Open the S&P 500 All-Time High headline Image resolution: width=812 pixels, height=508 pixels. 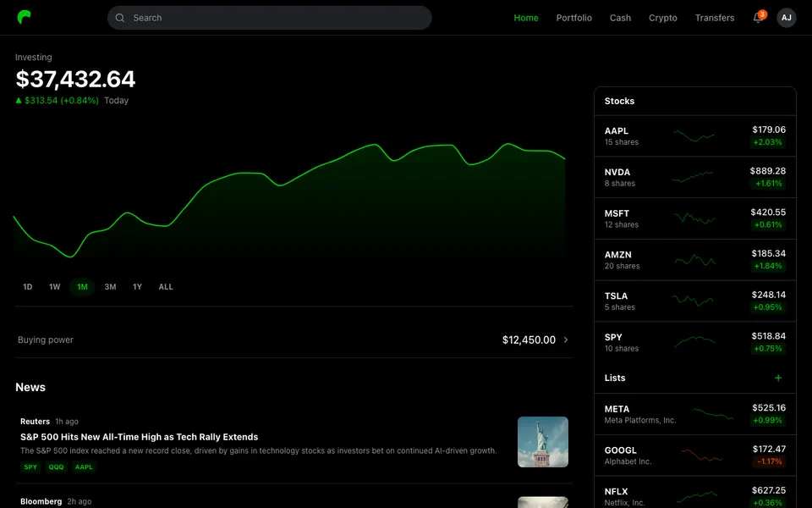(x=139, y=437)
